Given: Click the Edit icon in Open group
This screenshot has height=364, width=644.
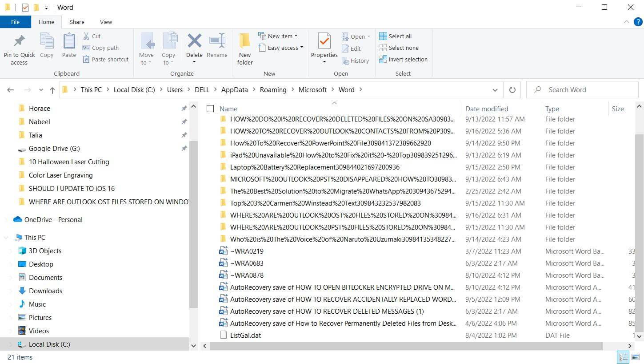Looking at the screenshot, I should [345, 49].
